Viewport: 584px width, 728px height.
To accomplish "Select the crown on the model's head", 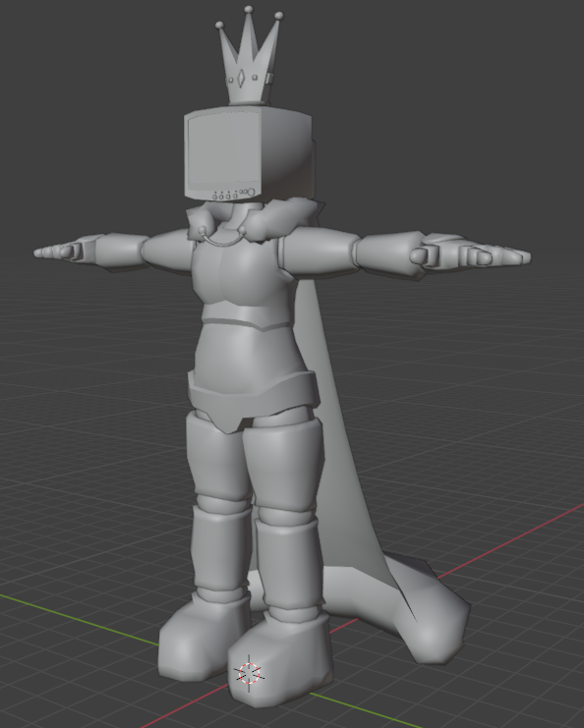I will point(249,56).
